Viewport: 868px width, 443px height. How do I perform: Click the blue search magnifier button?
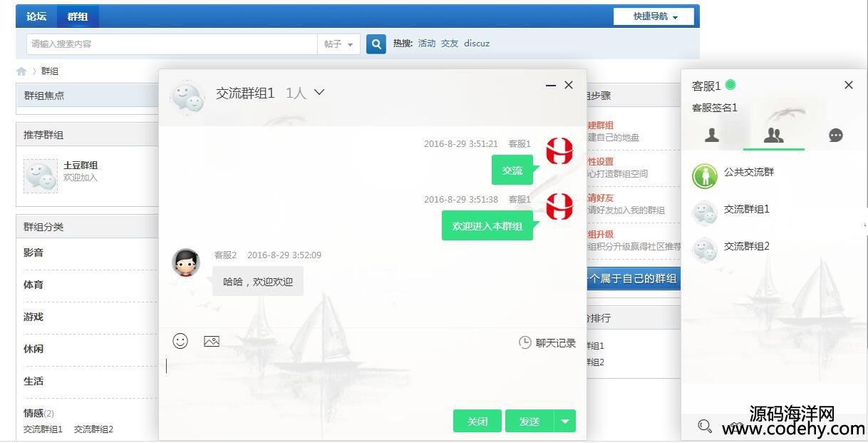coord(376,44)
